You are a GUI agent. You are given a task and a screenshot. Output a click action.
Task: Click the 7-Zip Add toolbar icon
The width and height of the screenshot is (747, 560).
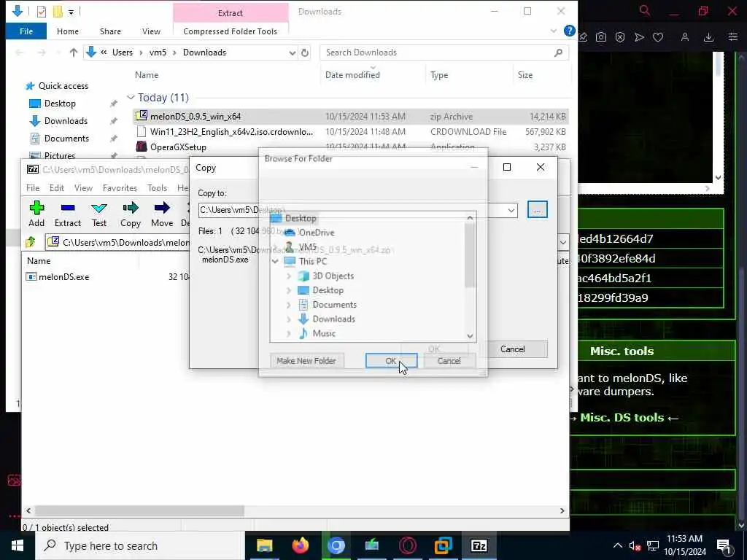pyautogui.click(x=36, y=208)
